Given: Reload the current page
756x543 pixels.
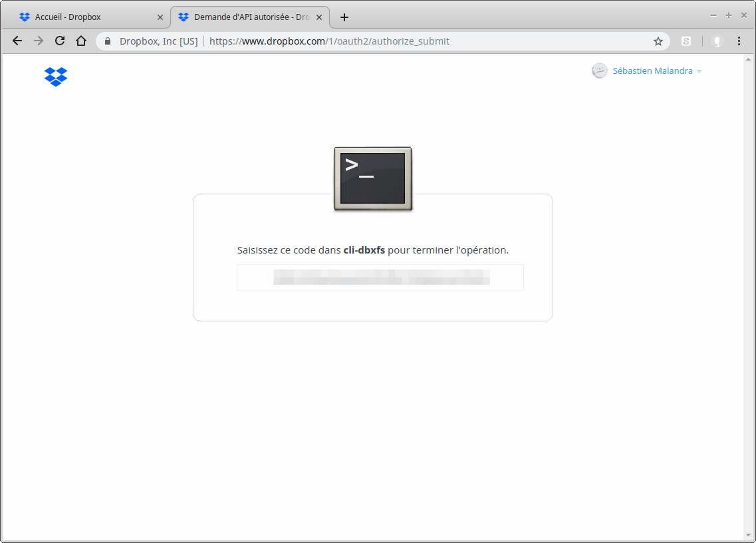Looking at the screenshot, I should (60, 41).
